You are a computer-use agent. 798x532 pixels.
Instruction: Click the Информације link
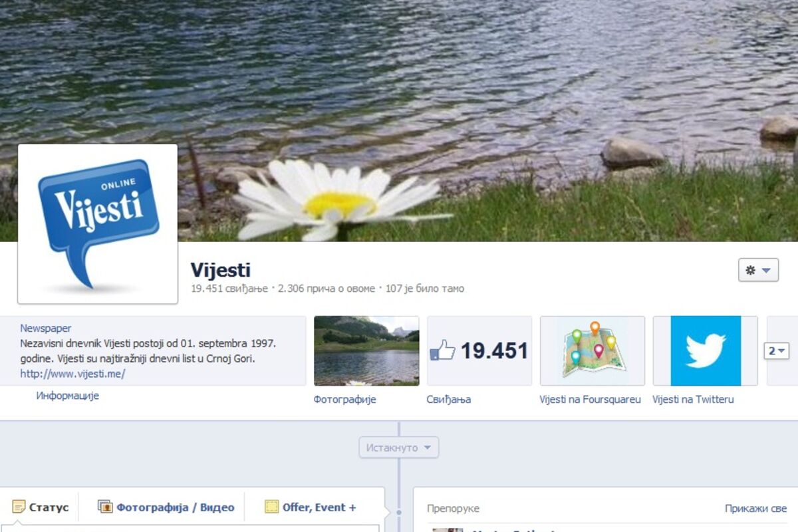67,396
